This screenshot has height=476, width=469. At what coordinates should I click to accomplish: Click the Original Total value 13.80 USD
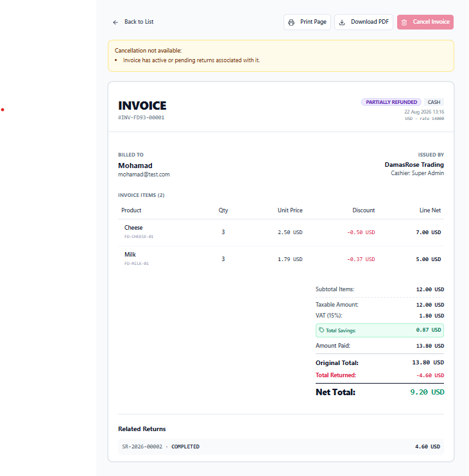point(428,362)
